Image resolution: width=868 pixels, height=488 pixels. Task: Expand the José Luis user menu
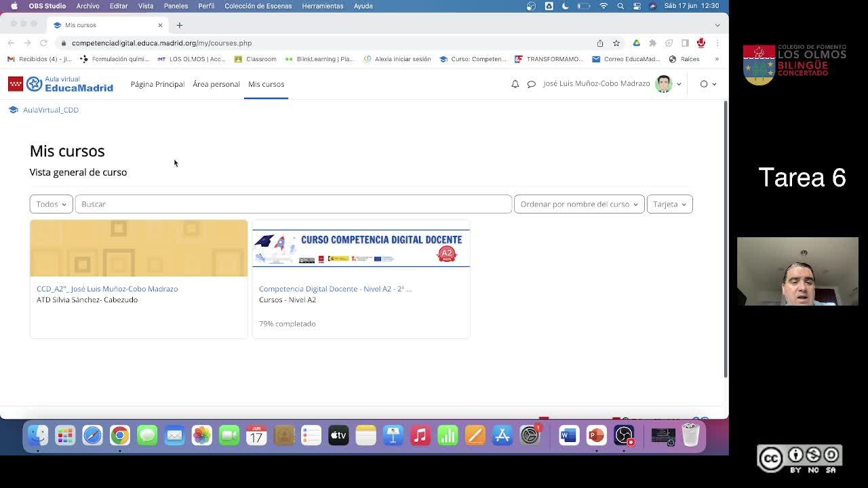click(679, 84)
